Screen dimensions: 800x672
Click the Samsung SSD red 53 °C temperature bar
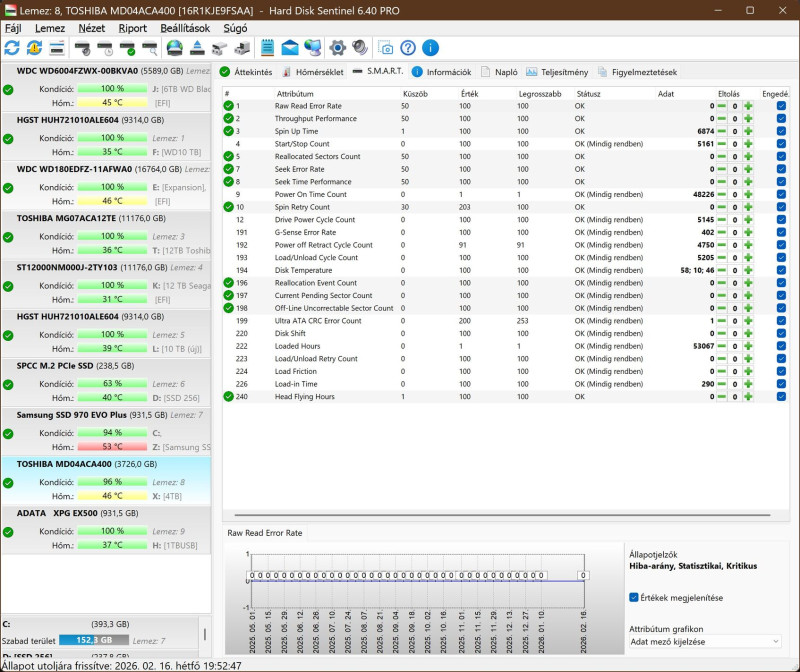pyautogui.click(x=112, y=446)
